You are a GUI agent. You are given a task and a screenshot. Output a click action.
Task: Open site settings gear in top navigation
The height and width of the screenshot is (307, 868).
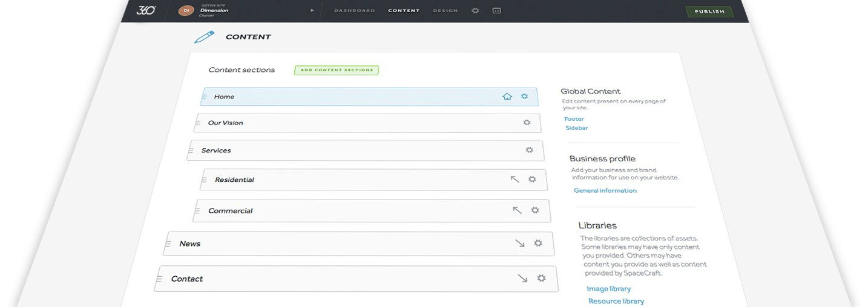(475, 10)
